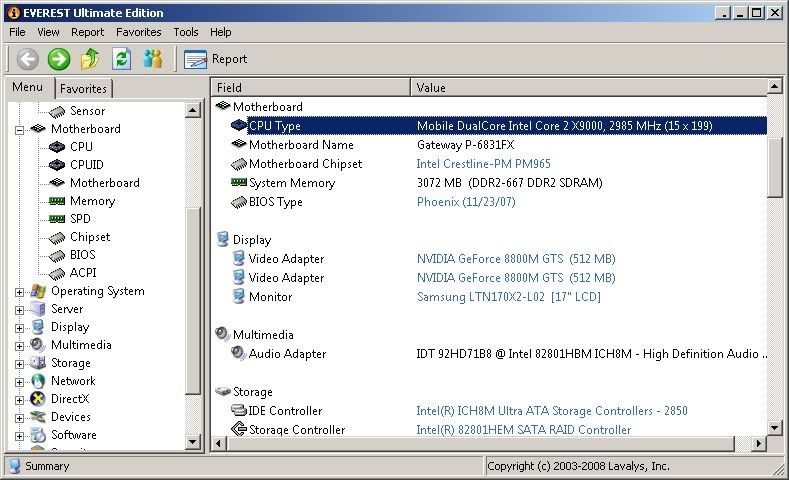Screen dimensions: 789x480
Task: Click the Back navigation arrow
Action: coord(27,59)
